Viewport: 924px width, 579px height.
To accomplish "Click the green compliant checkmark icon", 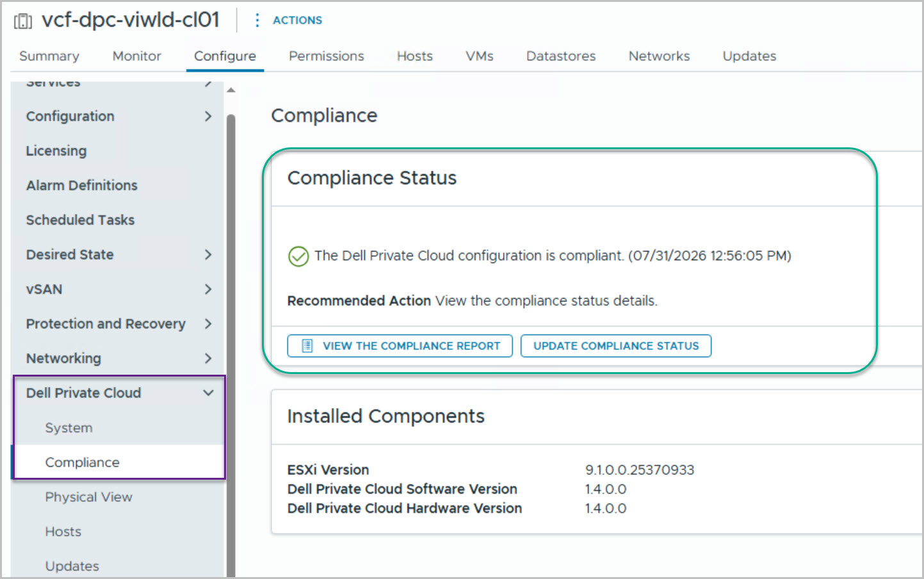I will [x=298, y=256].
